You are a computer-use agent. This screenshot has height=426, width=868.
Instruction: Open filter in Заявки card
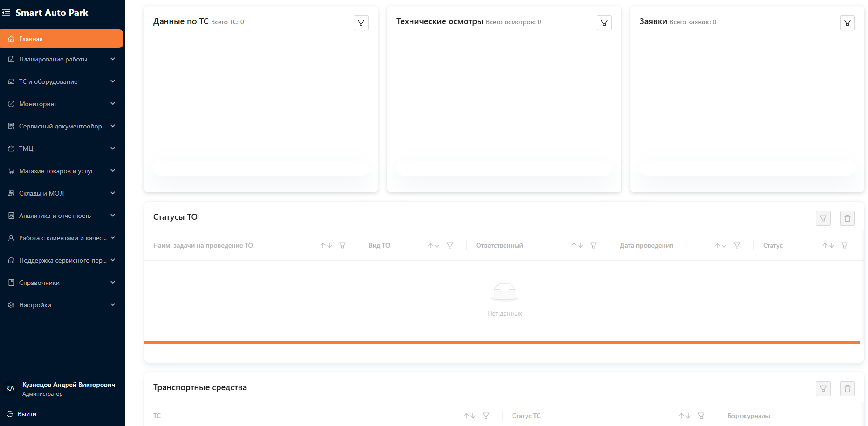(x=847, y=23)
